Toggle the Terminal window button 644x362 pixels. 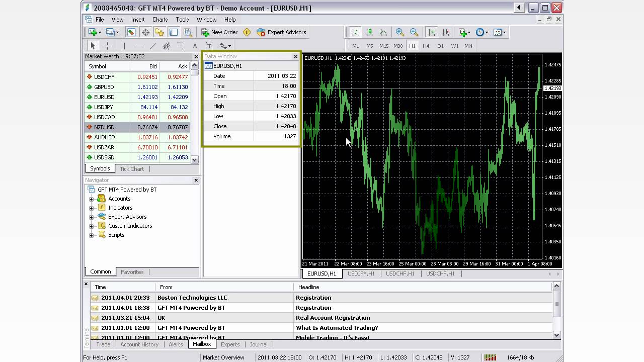tap(174, 32)
